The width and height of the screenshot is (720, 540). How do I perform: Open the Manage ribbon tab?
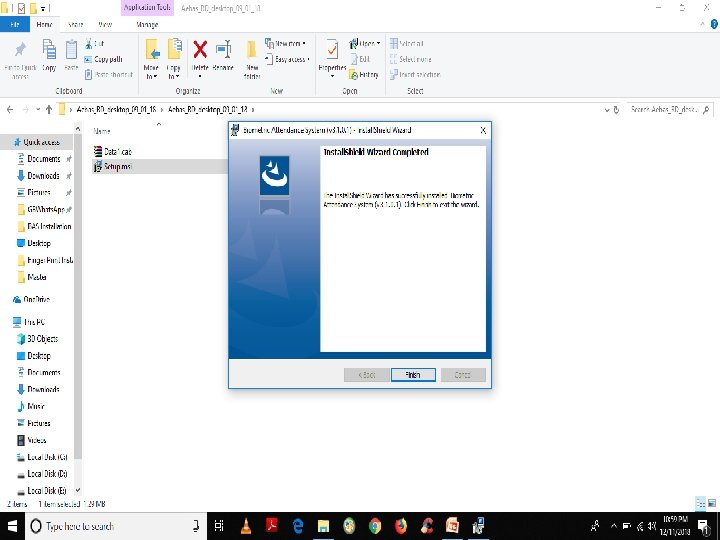tap(147, 24)
